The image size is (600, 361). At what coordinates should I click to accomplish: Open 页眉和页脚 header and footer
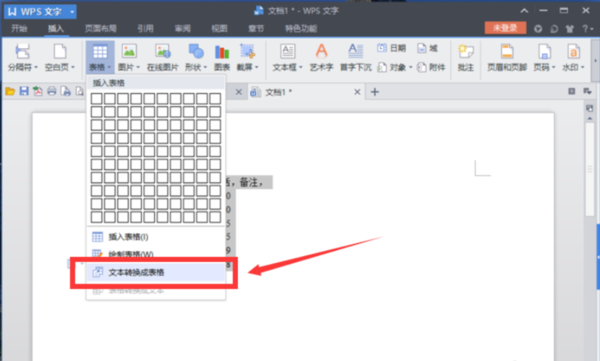507,57
